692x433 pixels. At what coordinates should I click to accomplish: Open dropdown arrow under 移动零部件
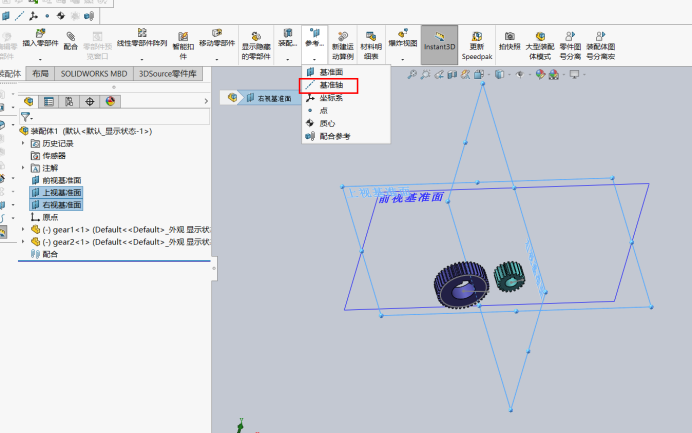217,59
